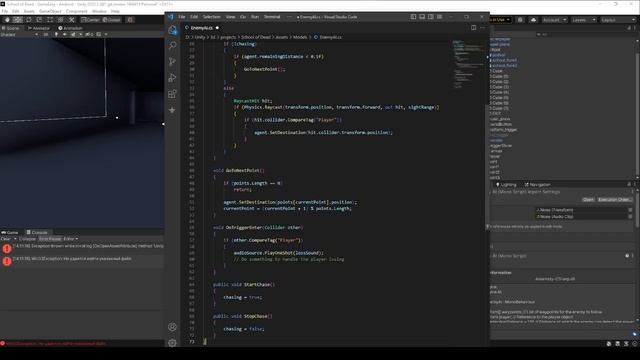Select the second console exception entry
Image resolution: width=640 pixels, height=360 pixels.
[82, 261]
